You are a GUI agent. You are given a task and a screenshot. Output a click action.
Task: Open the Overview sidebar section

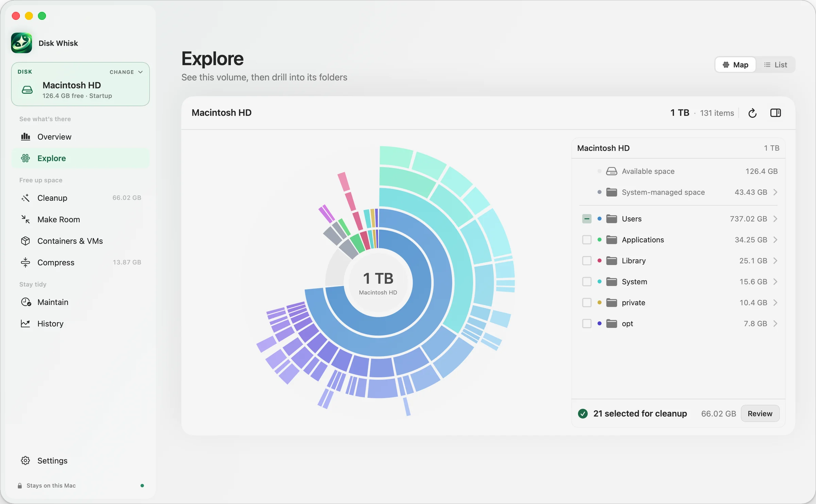pos(81,137)
